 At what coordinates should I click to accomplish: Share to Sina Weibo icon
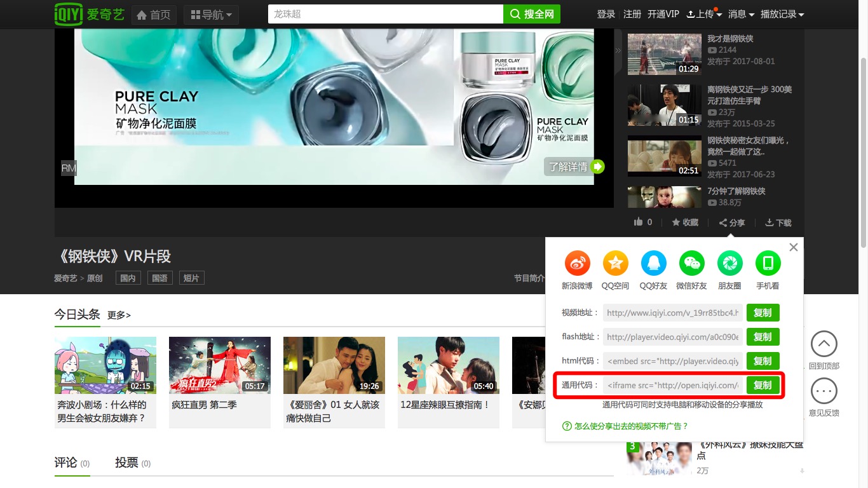[577, 263]
